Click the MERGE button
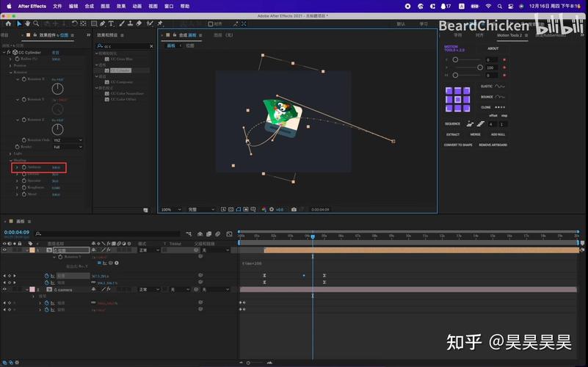This screenshot has width=588, height=367. pos(475,134)
